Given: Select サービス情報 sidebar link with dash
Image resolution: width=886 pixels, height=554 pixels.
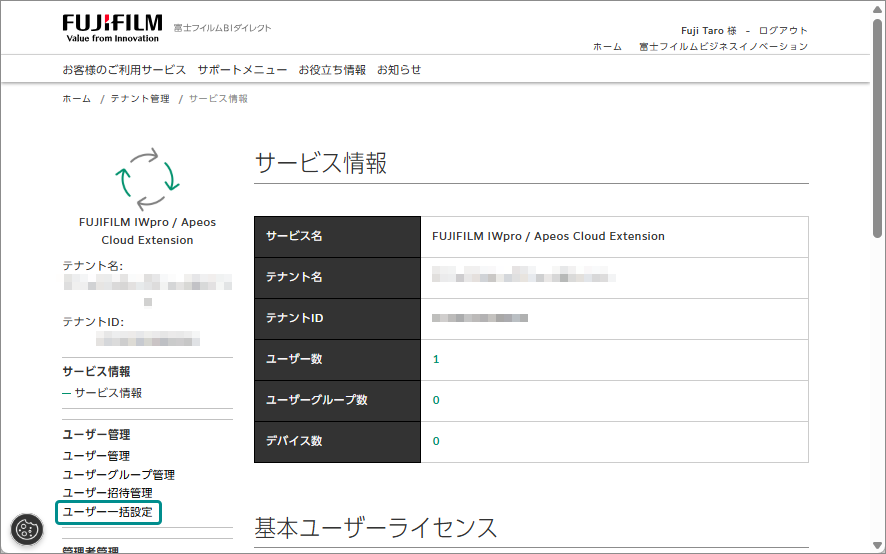Looking at the screenshot, I should pos(108,393).
